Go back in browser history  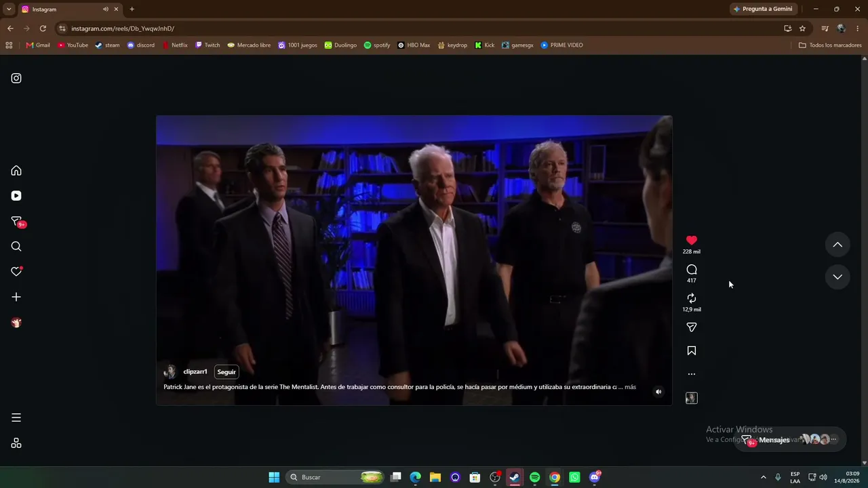tap(10, 28)
